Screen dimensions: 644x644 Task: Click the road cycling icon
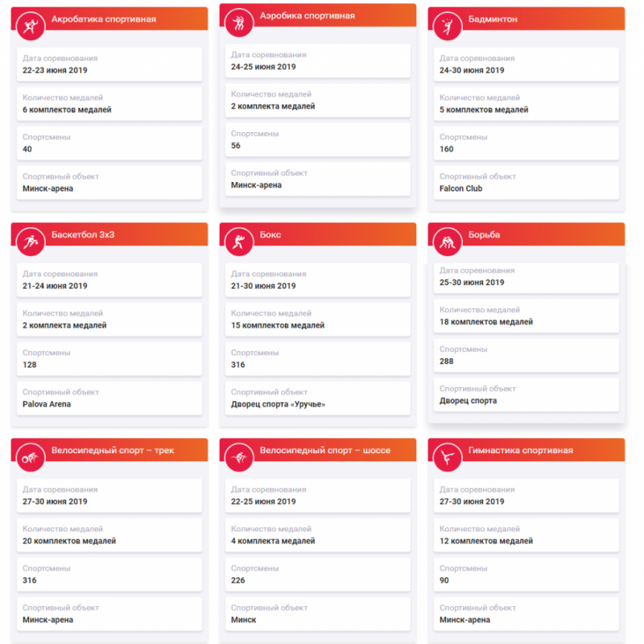pos(239,457)
